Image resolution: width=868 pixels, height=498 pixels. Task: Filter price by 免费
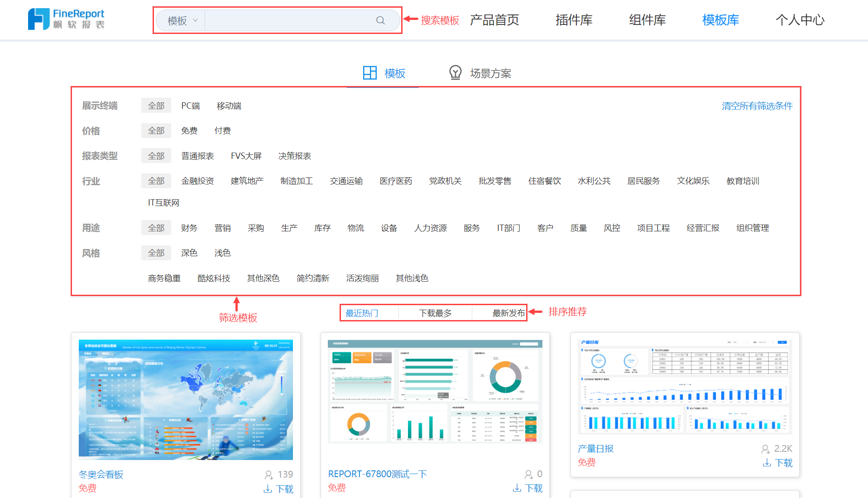pos(189,130)
